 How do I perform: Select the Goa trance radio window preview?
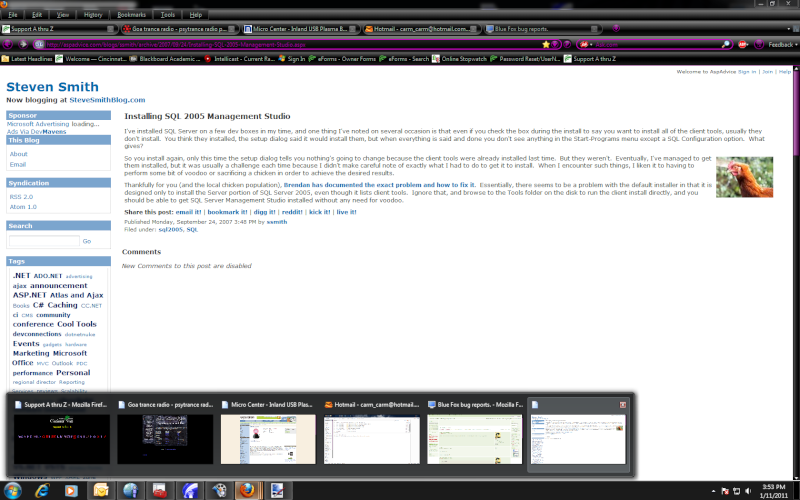click(165, 434)
